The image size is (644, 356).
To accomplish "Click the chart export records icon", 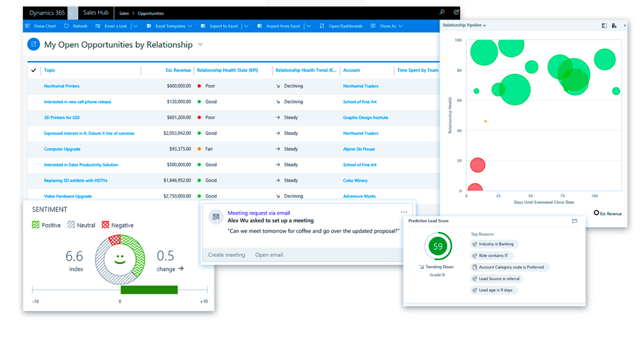I will [614, 26].
